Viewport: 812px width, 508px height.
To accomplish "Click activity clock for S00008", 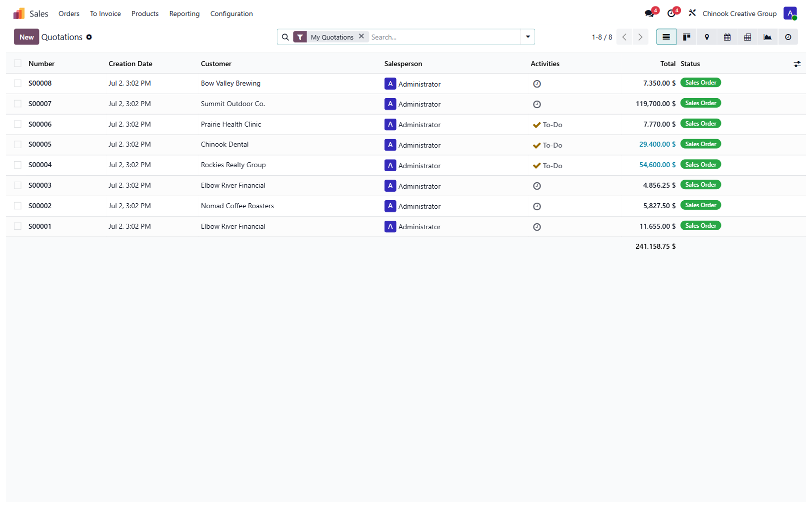I will coord(537,84).
